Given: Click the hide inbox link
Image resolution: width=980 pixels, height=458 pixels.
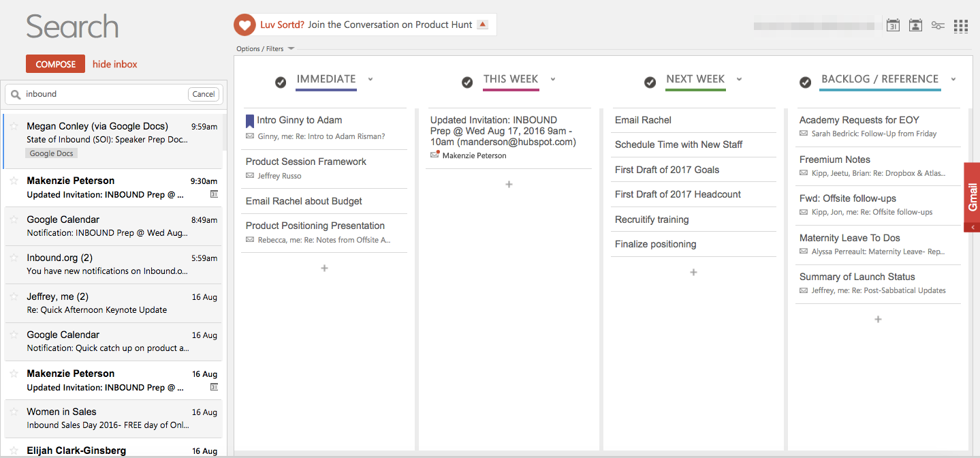Looking at the screenshot, I should [x=115, y=64].
